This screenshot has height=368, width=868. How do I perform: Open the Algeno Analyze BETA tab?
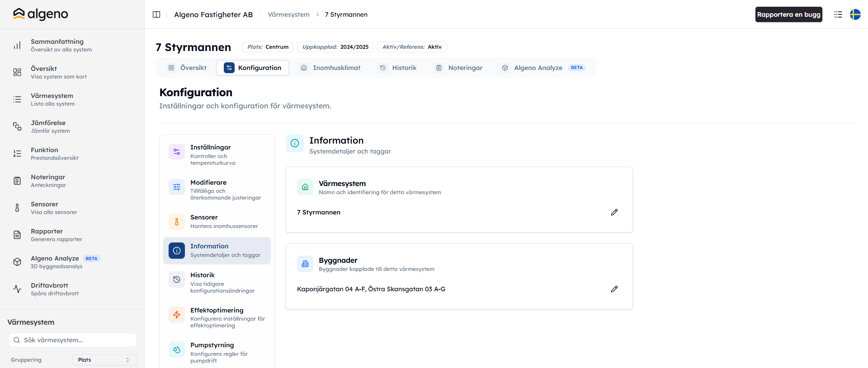pyautogui.click(x=543, y=68)
